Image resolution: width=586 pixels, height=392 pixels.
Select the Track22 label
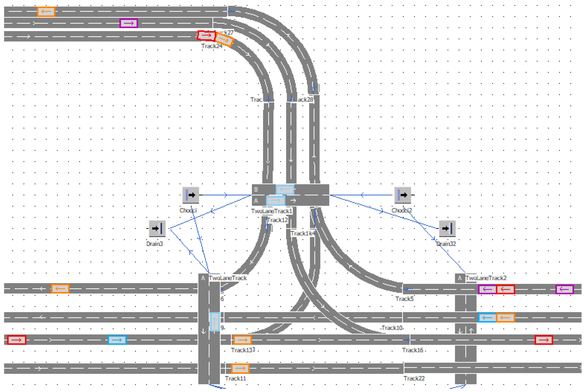point(414,378)
